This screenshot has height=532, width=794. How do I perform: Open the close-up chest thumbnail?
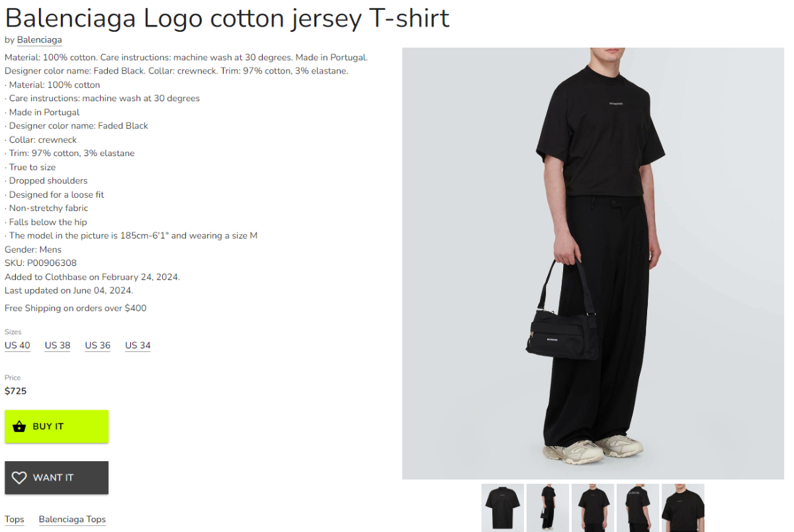point(683,508)
